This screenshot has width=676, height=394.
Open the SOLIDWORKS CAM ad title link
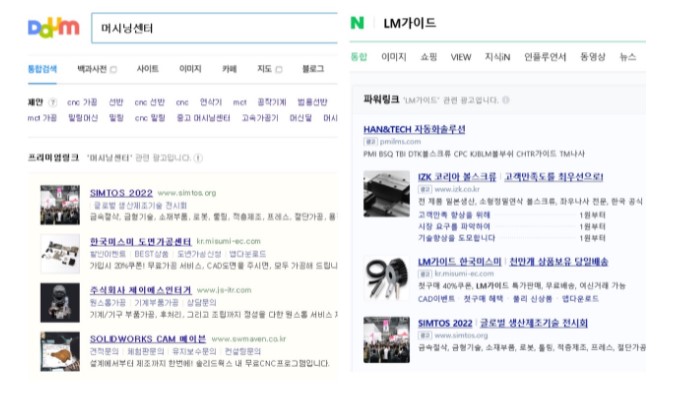click(x=148, y=339)
